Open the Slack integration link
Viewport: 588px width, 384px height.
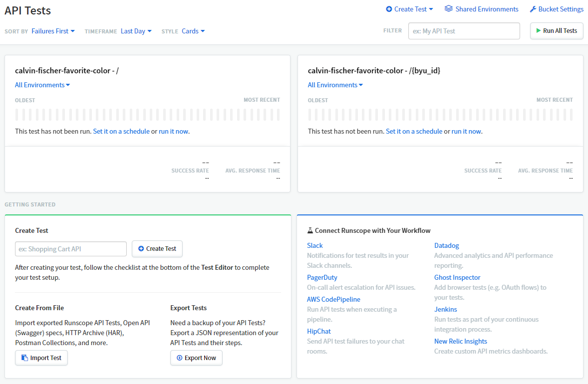click(x=314, y=245)
